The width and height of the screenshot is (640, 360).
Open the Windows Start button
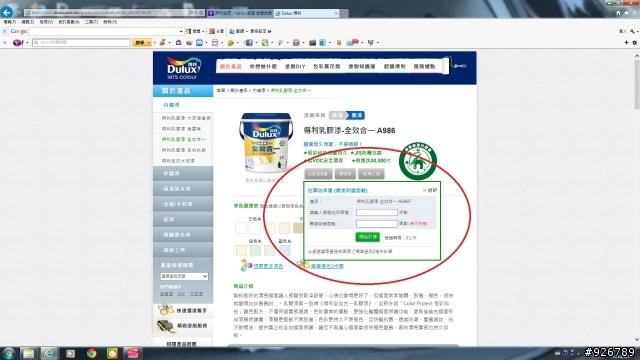point(8,353)
